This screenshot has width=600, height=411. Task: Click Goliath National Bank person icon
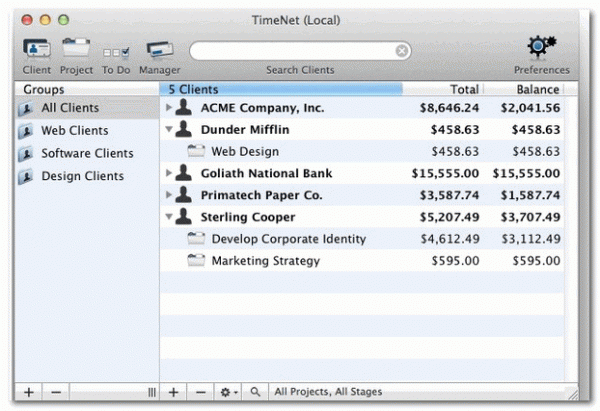pyautogui.click(x=184, y=173)
